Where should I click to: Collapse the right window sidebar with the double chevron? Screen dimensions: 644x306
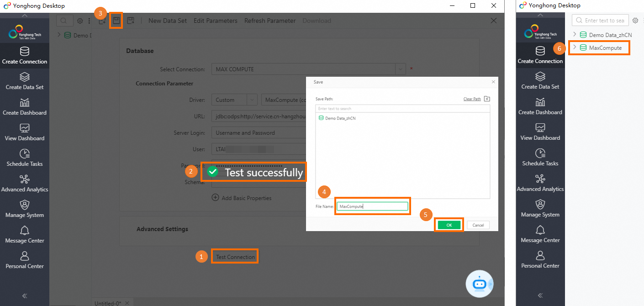(x=540, y=295)
